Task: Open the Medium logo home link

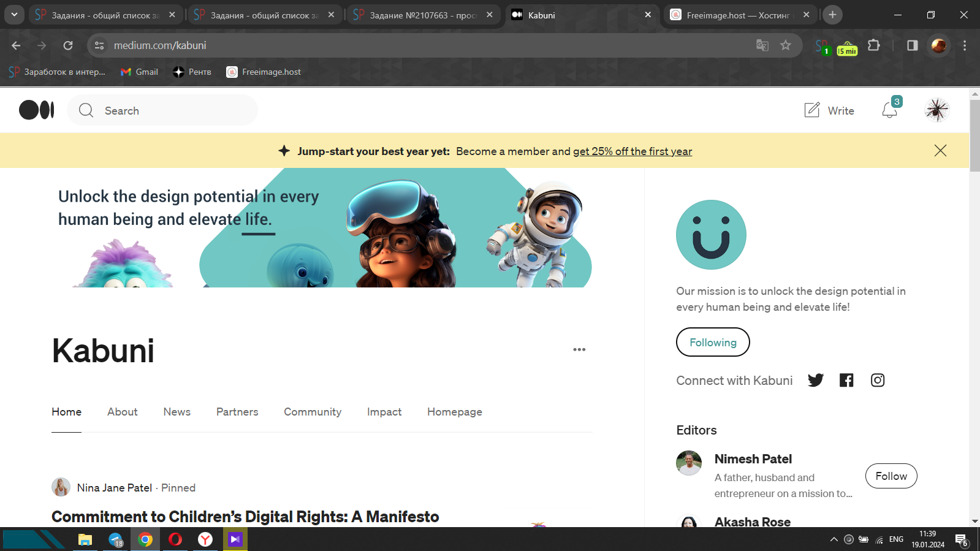Action: [37, 110]
